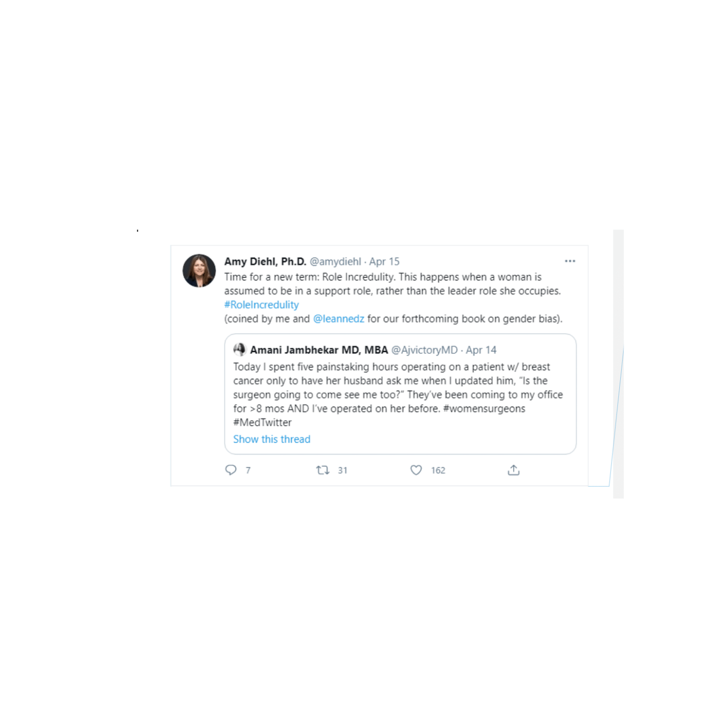Open Amani Jambhekar's small avatar
The image size is (728, 728).
239,349
